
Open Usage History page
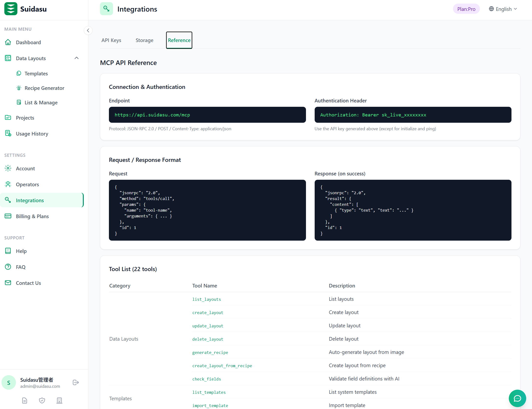32,134
